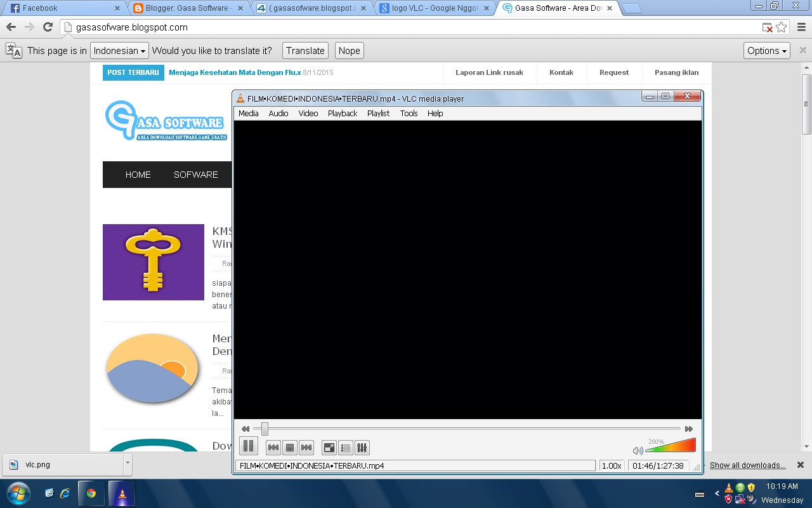Viewport: 812px width, 508px height.
Task: Toggle VLC fullscreen video mode
Action: pos(329,448)
